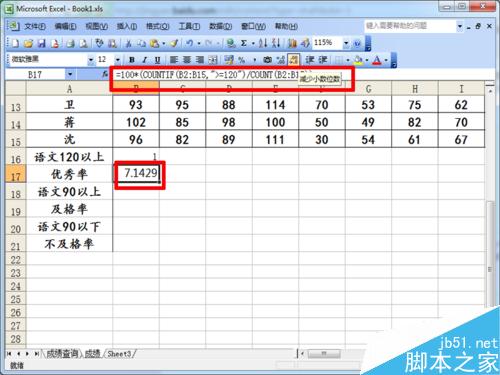Run the spelling check icon
This screenshot has width=500, height=375.
[x=99, y=43]
